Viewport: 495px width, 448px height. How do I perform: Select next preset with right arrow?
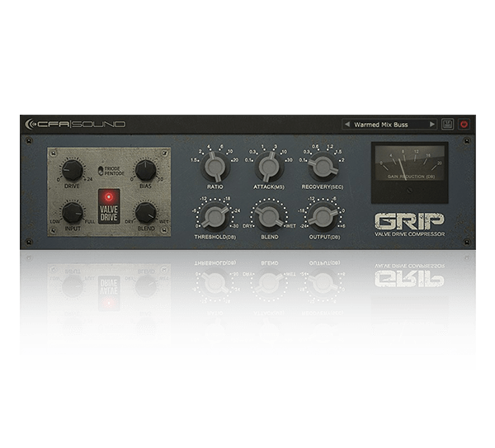[431, 125]
